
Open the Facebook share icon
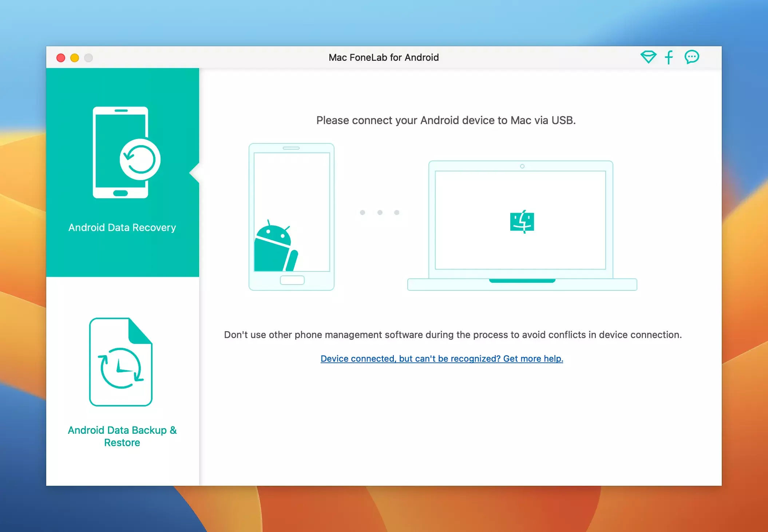point(669,57)
